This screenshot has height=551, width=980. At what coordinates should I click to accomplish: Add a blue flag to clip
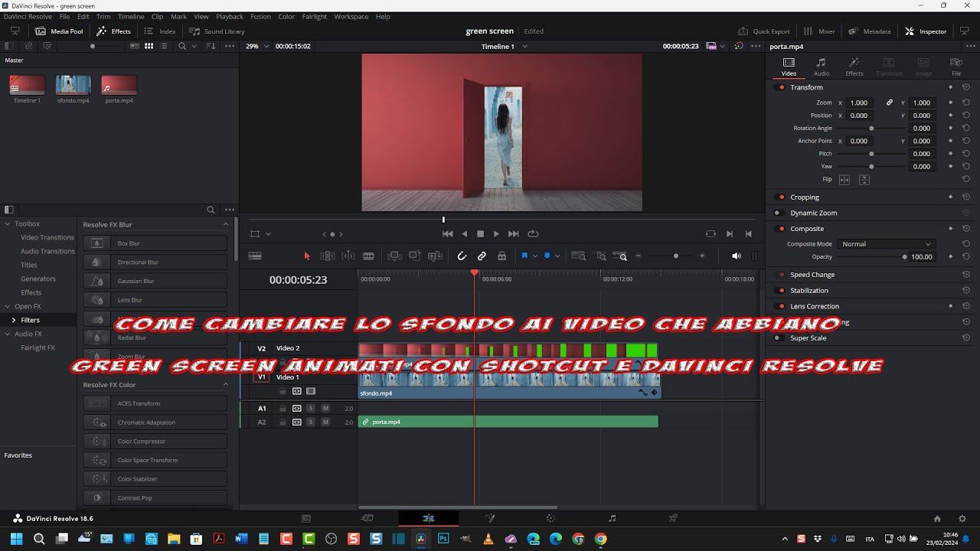(x=524, y=256)
